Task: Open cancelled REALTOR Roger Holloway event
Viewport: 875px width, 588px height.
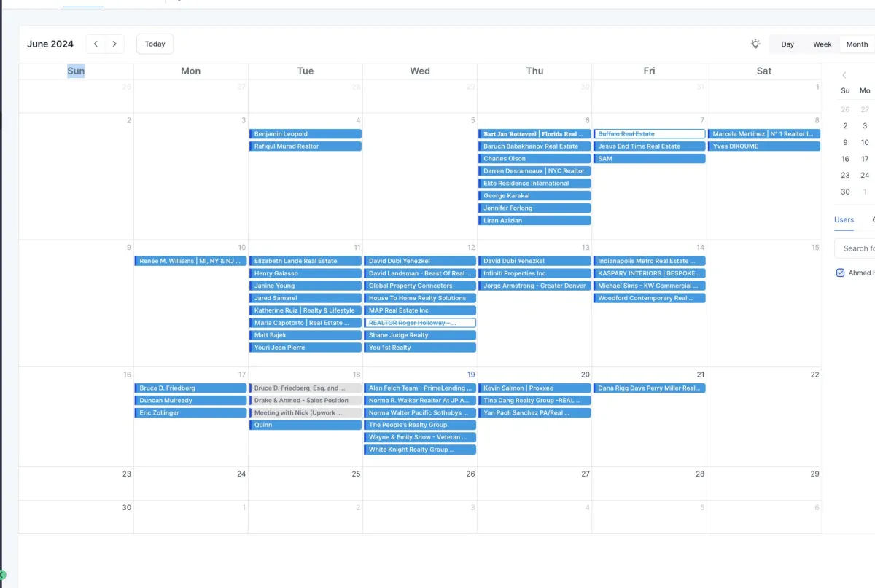Action: [x=420, y=323]
